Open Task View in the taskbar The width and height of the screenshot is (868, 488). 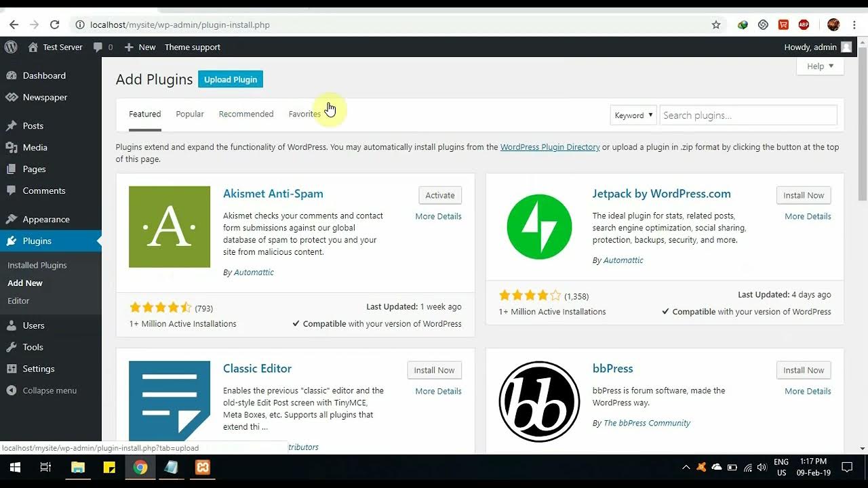pos(46,468)
